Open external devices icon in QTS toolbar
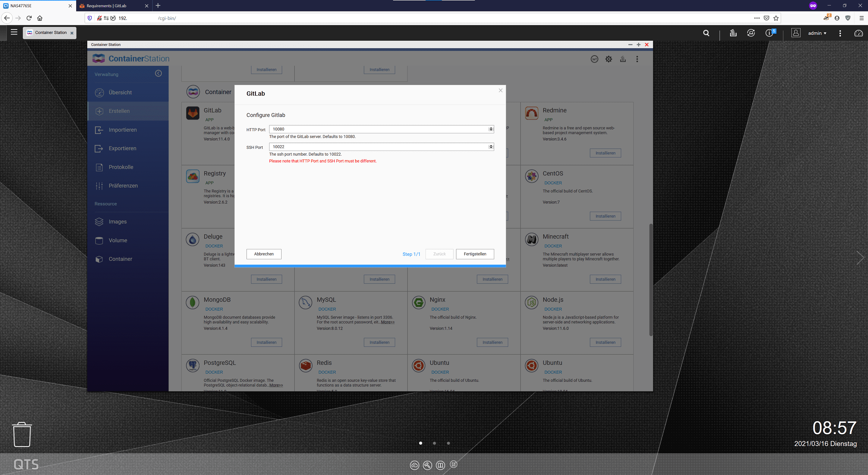 (751, 33)
